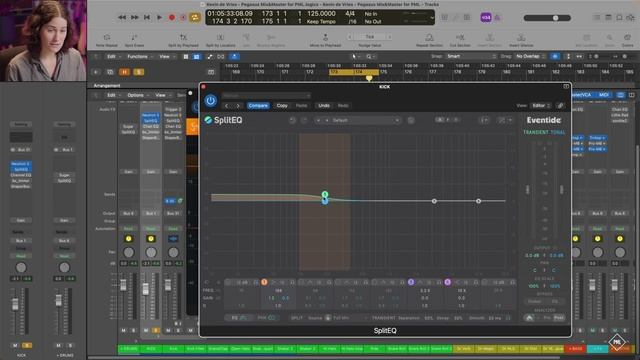
Task: Toggle the yellow Cycle mode button
Action: (x=195, y=18)
